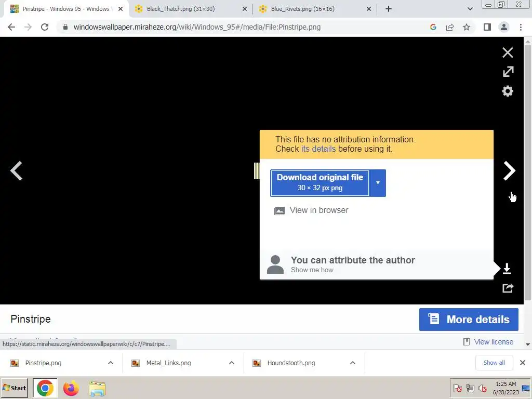
Task: Open file explorer from the taskbar
Action: click(97, 389)
